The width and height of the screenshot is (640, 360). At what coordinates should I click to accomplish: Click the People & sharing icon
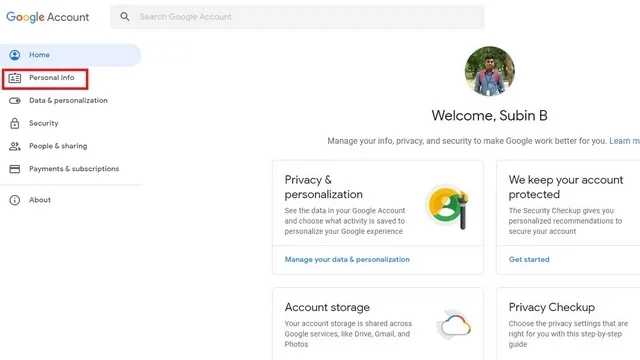point(15,146)
